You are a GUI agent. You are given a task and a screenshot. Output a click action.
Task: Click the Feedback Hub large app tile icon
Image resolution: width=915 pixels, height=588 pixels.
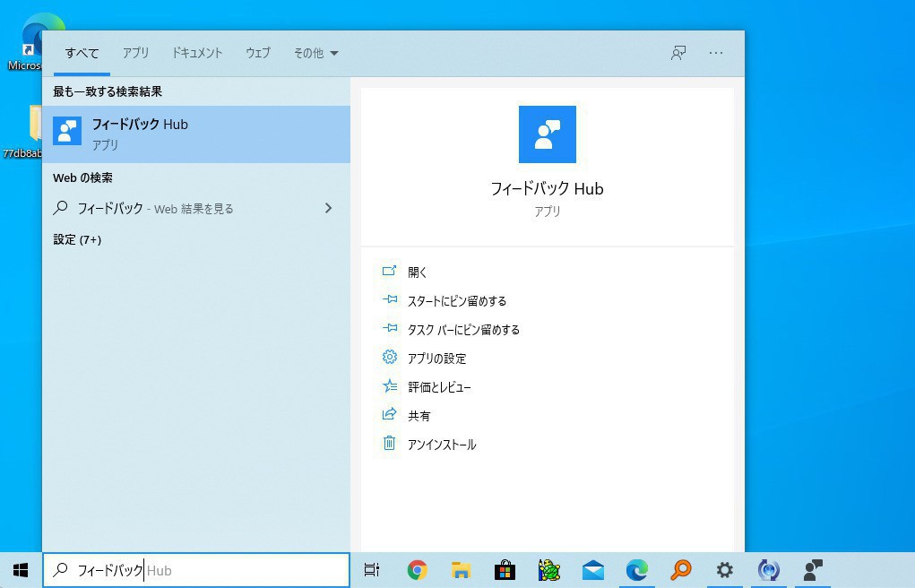point(547,134)
